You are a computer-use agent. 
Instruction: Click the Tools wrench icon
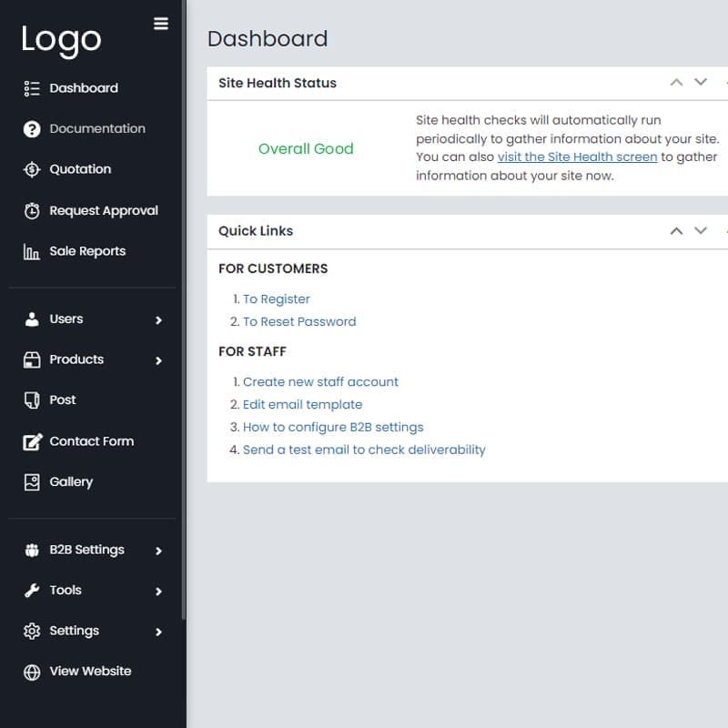pyautogui.click(x=31, y=590)
